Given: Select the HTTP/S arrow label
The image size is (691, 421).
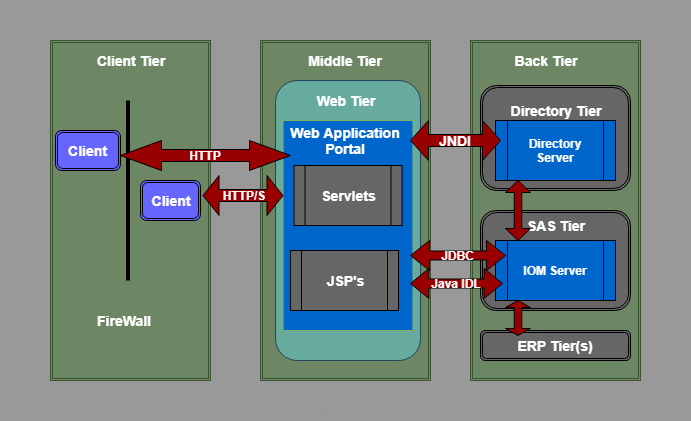Looking at the screenshot, I should pyautogui.click(x=244, y=195).
